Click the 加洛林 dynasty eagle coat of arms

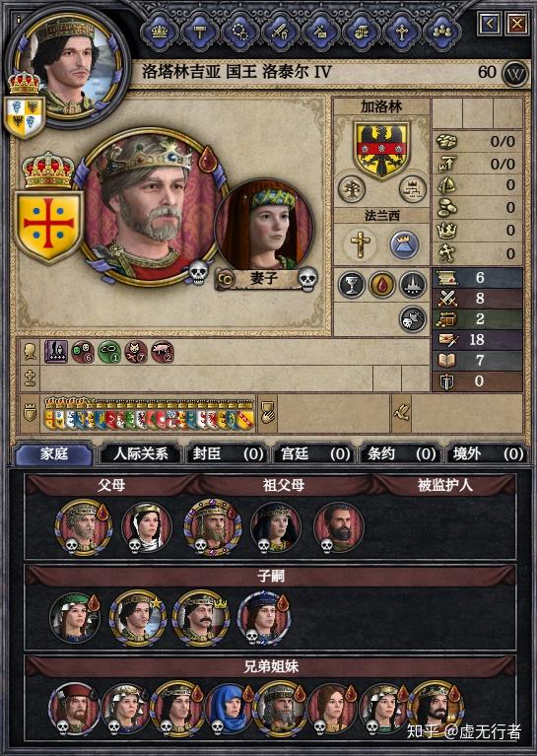pyautogui.click(x=381, y=150)
